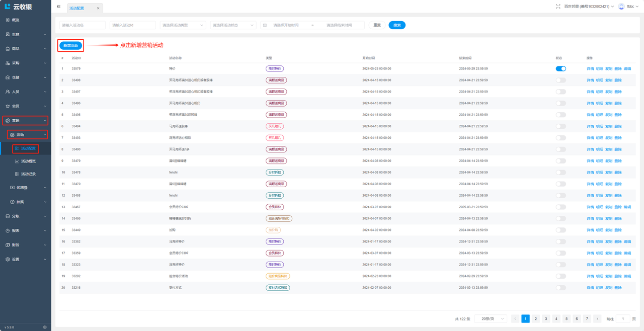Screen dimensions: 644x331
Task: Click the 请输入活动名 input field
Action: pos(83,25)
